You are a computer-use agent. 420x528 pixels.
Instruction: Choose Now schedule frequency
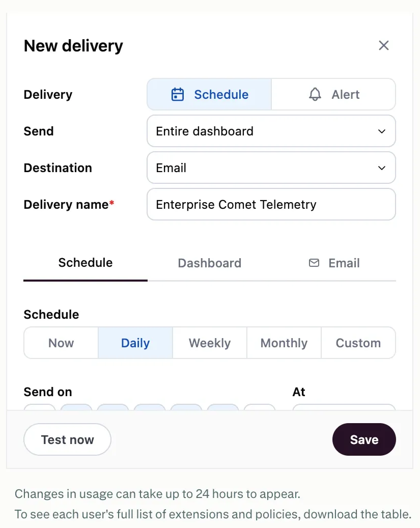[x=61, y=343]
